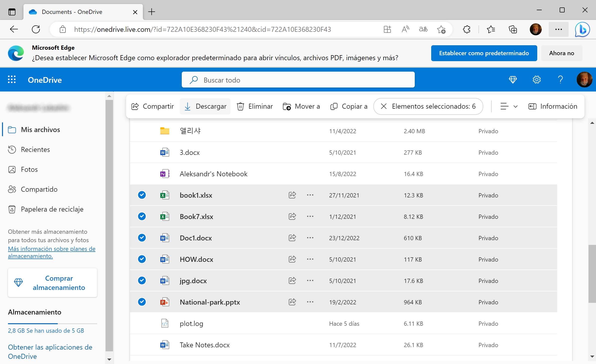Open Edge collections icon

click(513, 29)
